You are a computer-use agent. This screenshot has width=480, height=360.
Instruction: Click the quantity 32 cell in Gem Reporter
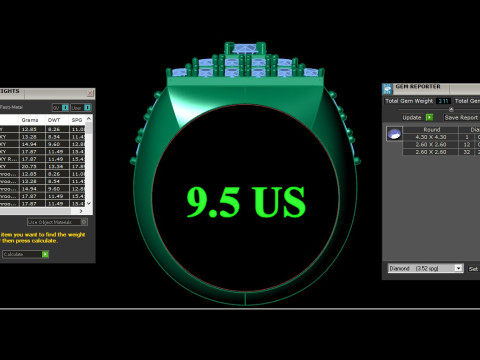tap(467, 152)
